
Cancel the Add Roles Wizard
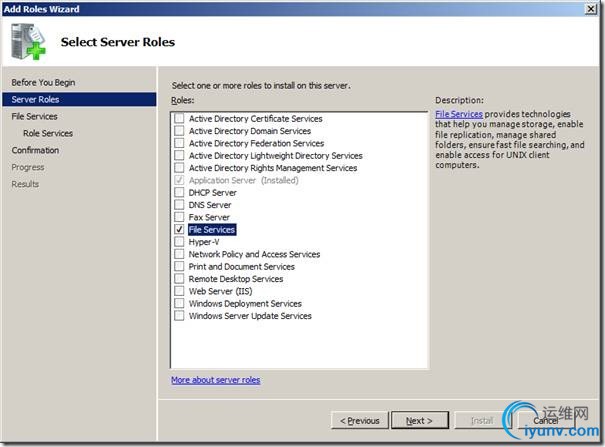(x=546, y=420)
